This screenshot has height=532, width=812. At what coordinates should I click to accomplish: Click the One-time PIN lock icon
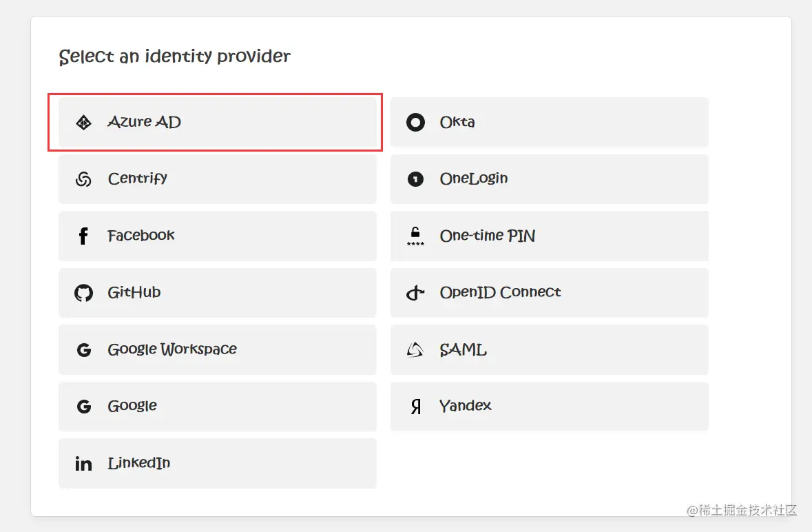pyautogui.click(x=415, y=236)
